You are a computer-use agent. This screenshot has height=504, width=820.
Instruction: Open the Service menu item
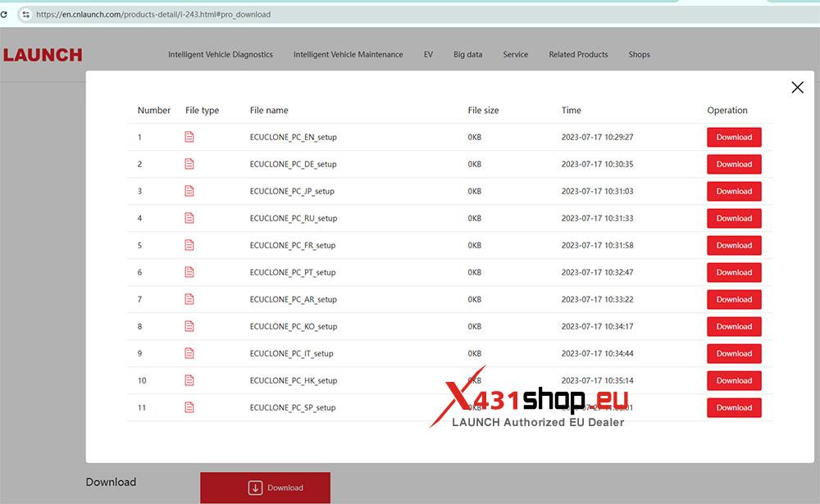(x=515, y=54)
